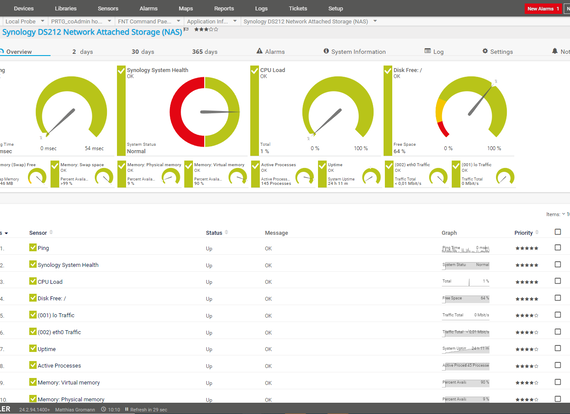Click the priority stars in CPU Load row

pos(527,282)
